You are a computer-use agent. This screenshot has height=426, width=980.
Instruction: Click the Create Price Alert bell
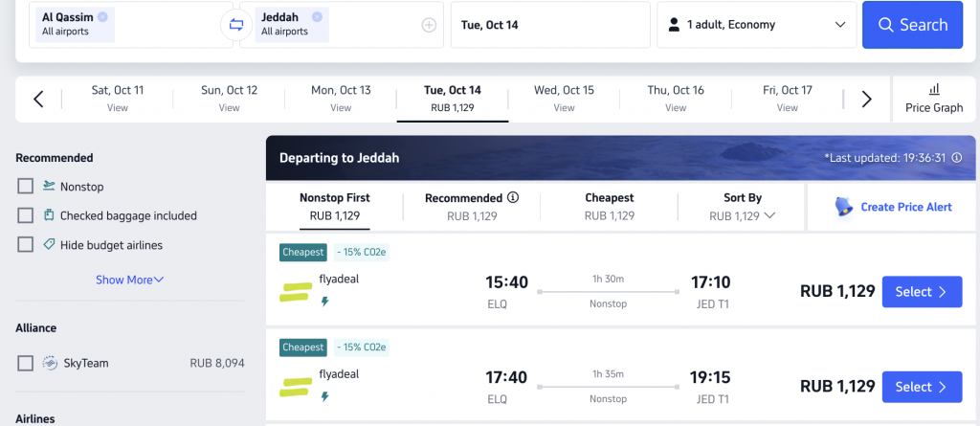coord(844,207)
